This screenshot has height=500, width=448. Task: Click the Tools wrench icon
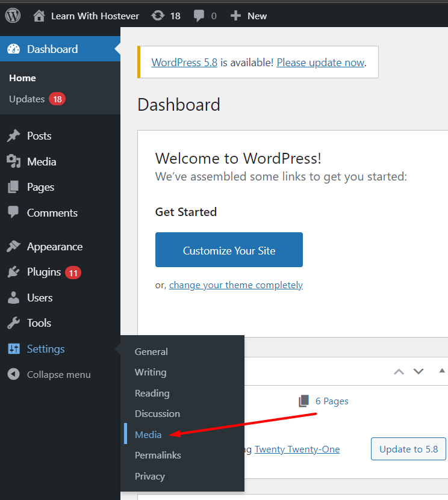point(13,323)
